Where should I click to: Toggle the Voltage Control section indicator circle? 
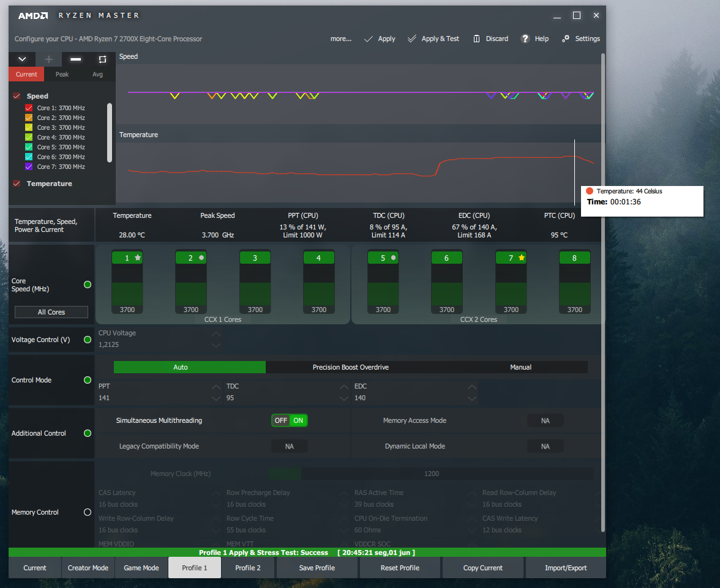coord(87,340)
